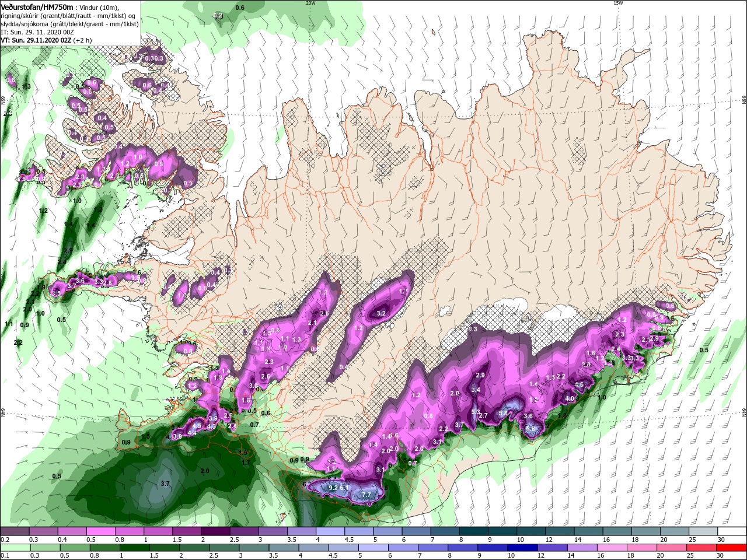Pick the dark purple snow swatch between 2 and 2.5
Viewport: 747px width, 560px height.
pos(215,531)
